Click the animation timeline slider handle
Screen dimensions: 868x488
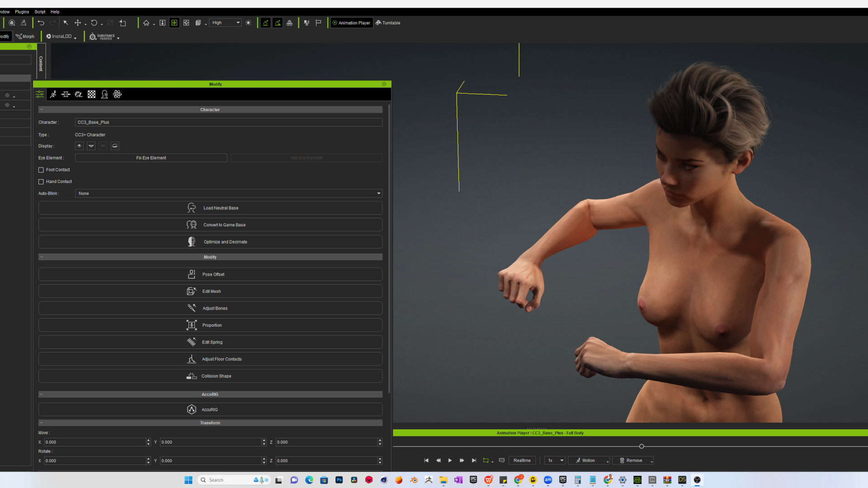[x=642, y=446]
